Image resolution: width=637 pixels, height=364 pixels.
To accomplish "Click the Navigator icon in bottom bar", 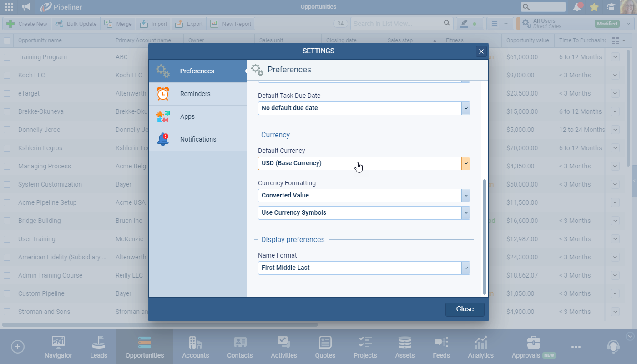I will point(58,342).
